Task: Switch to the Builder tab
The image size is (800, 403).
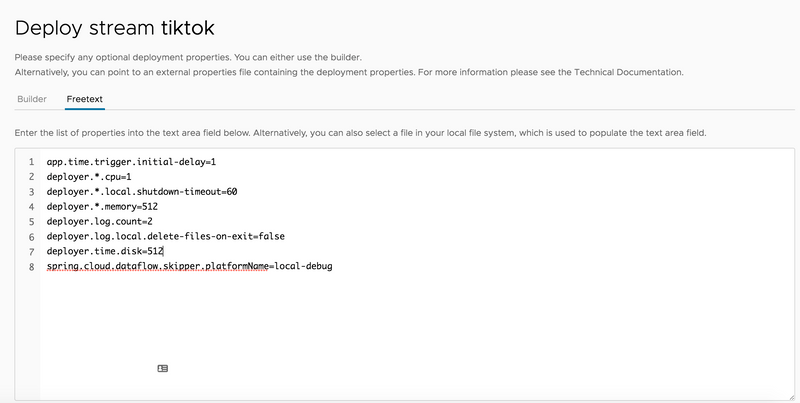Action: [32, 99]
